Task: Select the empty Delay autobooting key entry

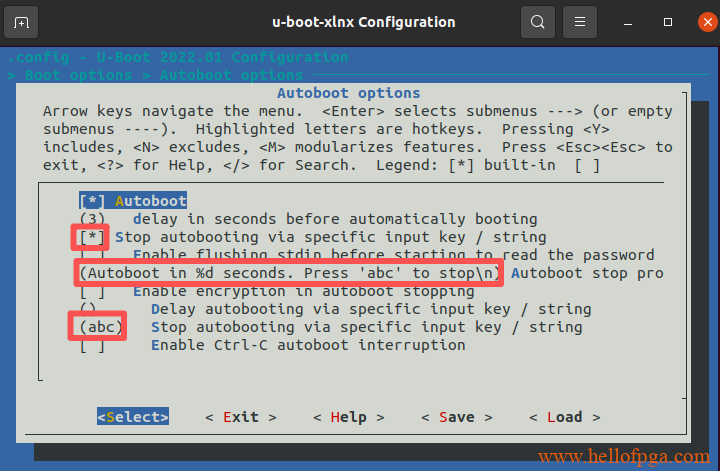Action: [92, 309]
